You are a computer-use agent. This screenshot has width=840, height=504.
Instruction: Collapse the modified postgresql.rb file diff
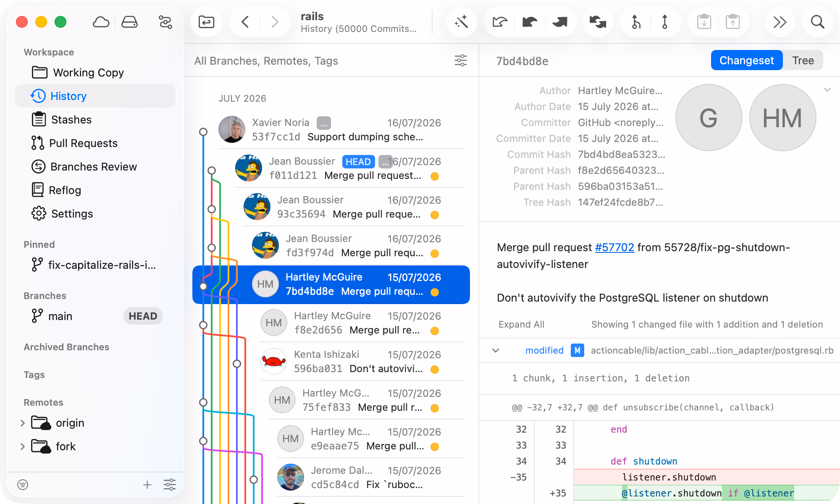pyautogui.click(x=496, y=350)
